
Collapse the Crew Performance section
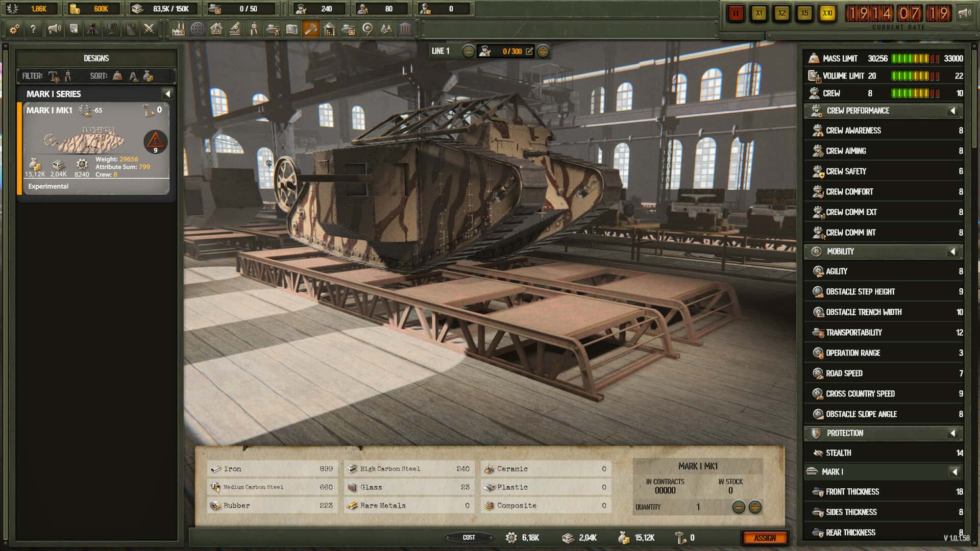952,111
